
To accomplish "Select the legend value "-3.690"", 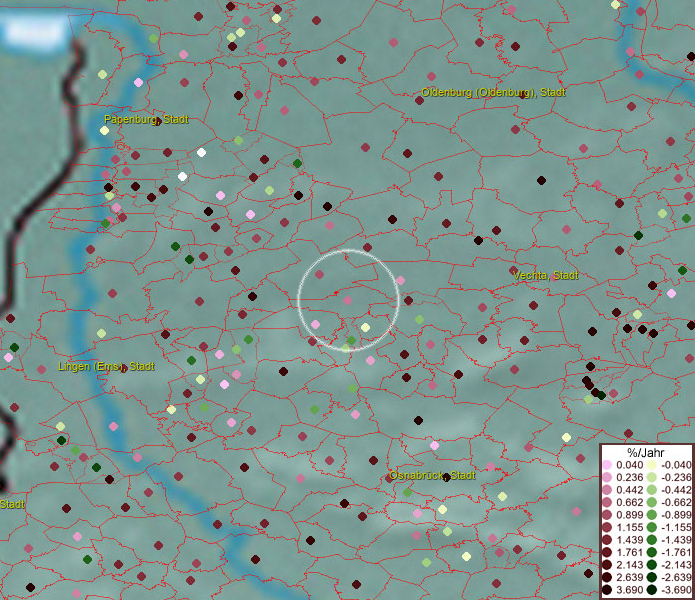I will coord(676,590).
